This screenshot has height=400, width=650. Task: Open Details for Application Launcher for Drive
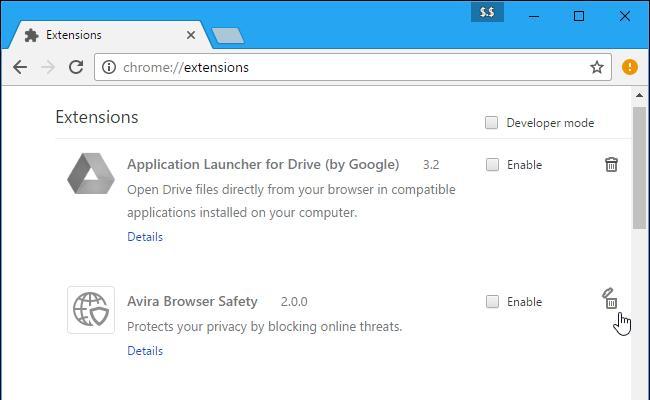click(145, 237)
